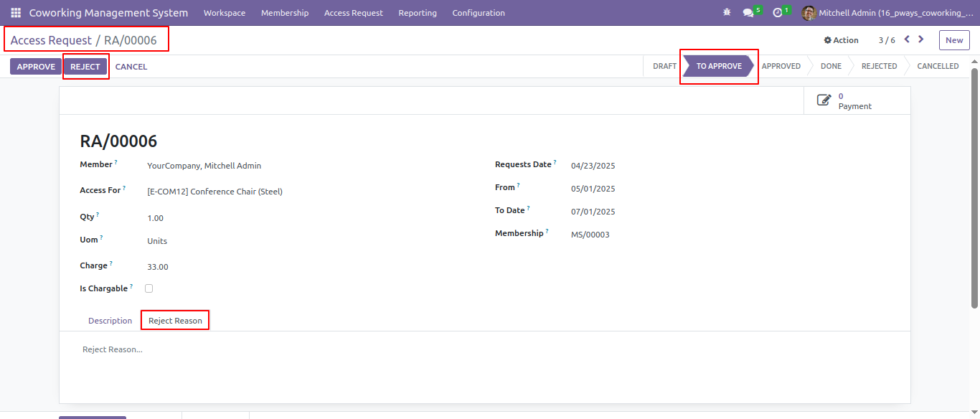The width and height of the screenshot is (980, 419).
Task: Click the Reject button
Action: pos(85,67)
